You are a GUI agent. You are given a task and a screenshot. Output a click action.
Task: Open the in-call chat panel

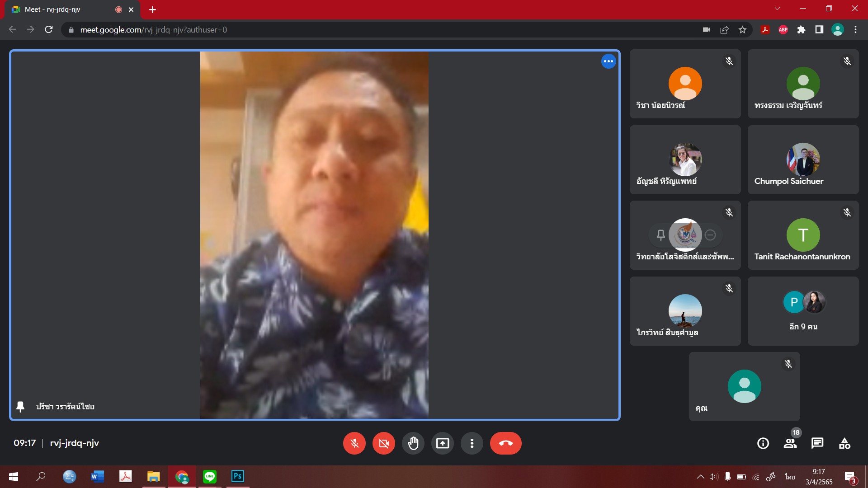pyautogui.click(x=817, y=443)
